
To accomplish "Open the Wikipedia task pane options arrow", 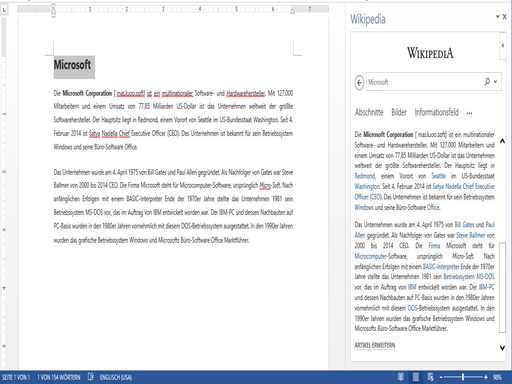I will coord(498,16).
